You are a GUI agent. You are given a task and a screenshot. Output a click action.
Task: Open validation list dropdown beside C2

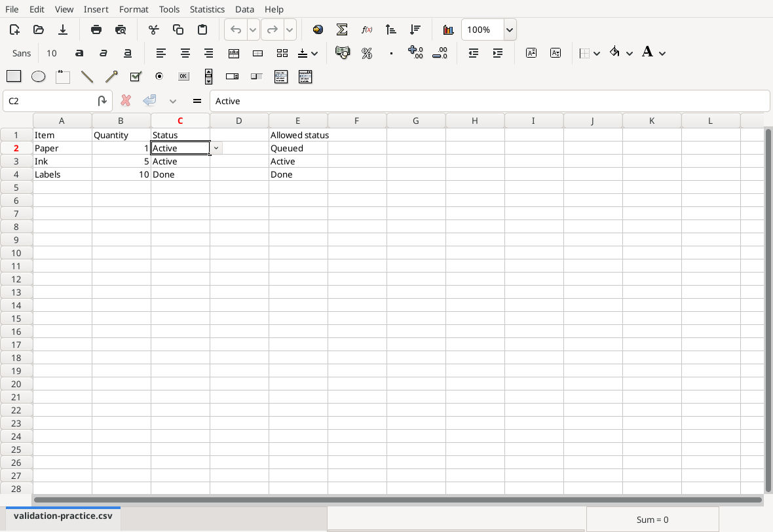coord(216,148)
